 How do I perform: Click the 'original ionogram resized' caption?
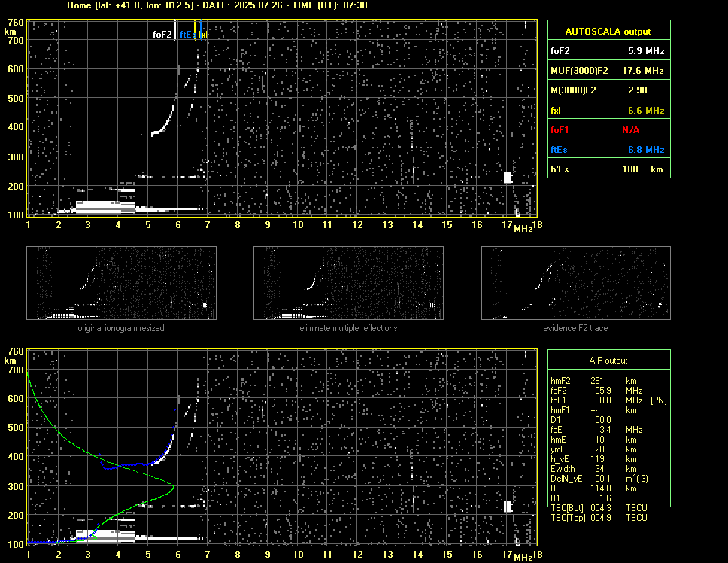point(121,328)
